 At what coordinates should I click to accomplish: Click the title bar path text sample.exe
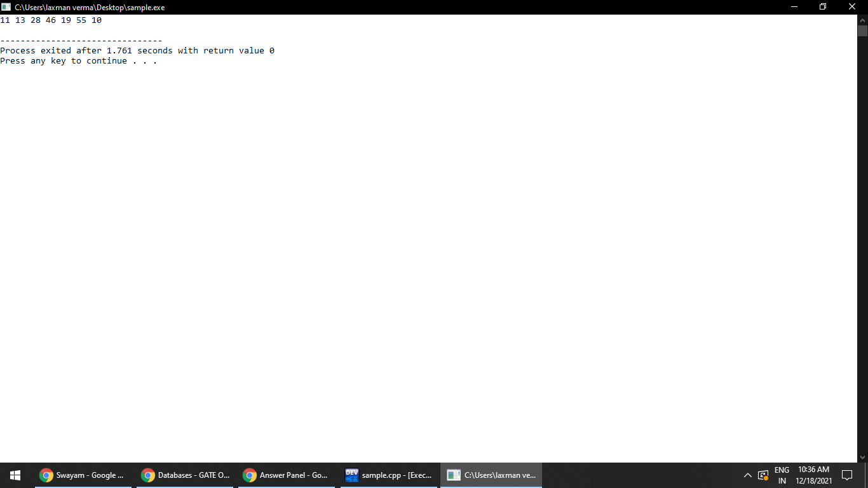click(90, 8)
